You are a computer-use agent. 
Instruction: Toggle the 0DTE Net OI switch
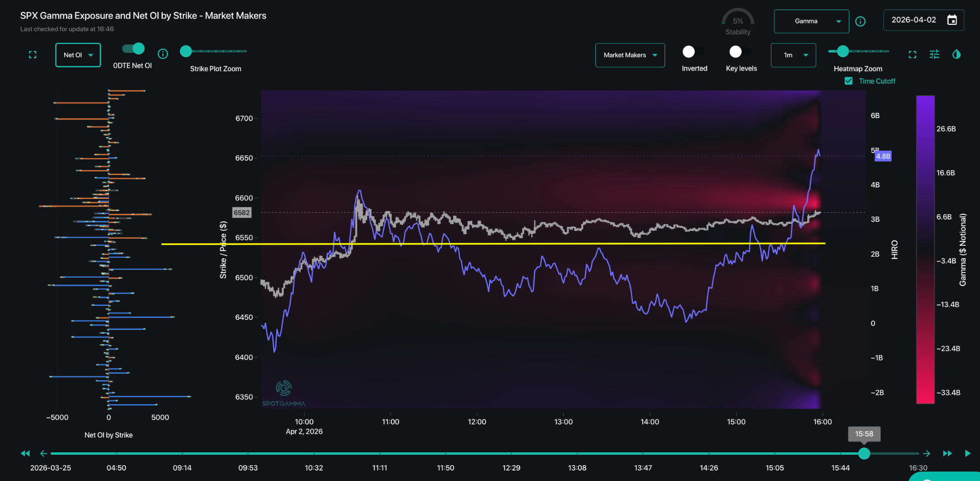(134, 49)
